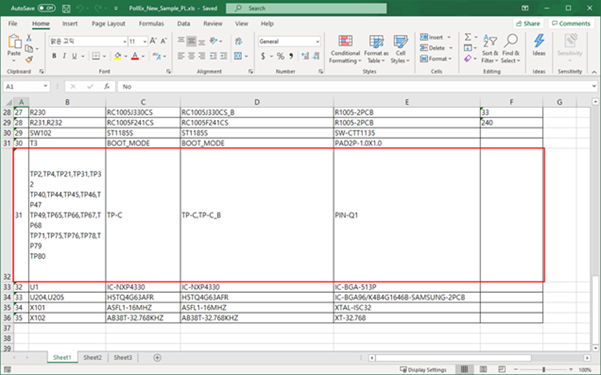The height and width of the screenshot is (375, 601).
Task: Toggle the AutoSave switch
Action: (x=46, y=8)
